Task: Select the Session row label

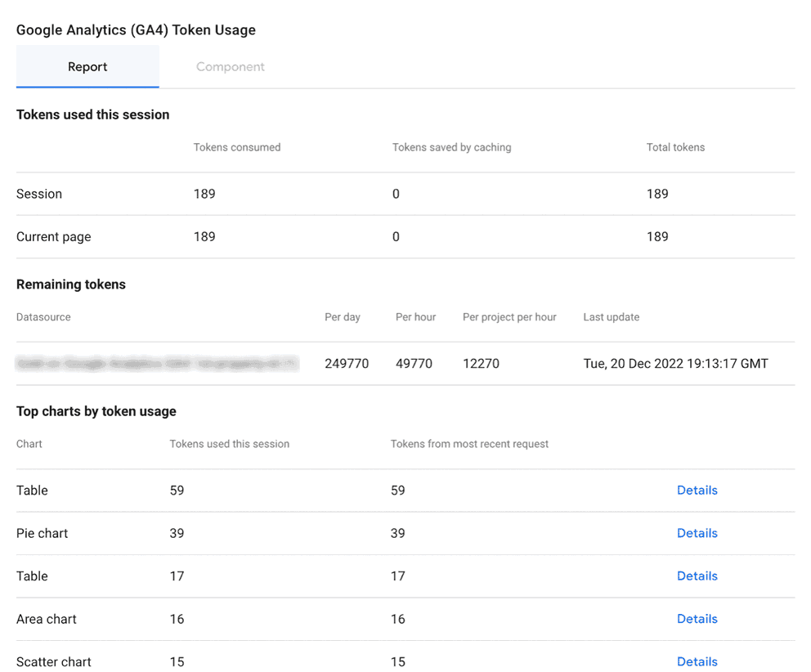Action: pyautogui.click(x=38, y=194)
